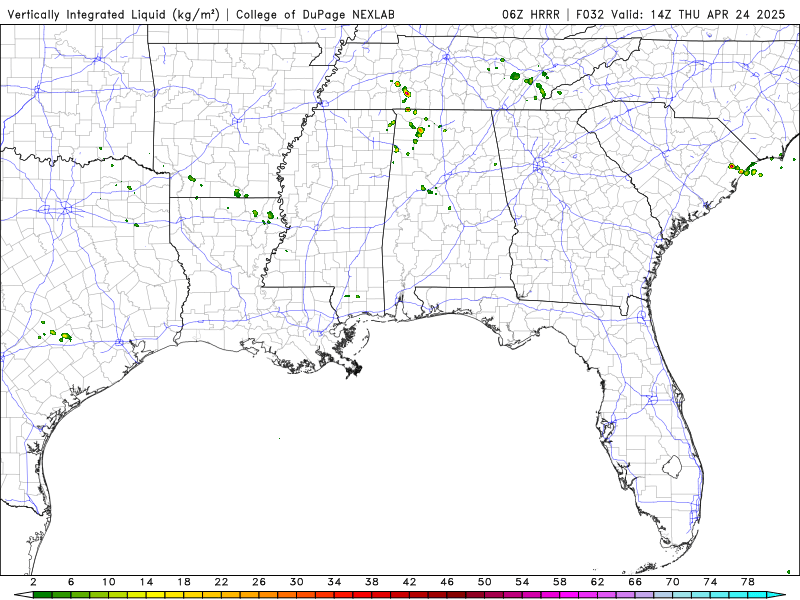Click the legend value '10'
Viewport: 800px width, 600px height.
coord(109,582)
